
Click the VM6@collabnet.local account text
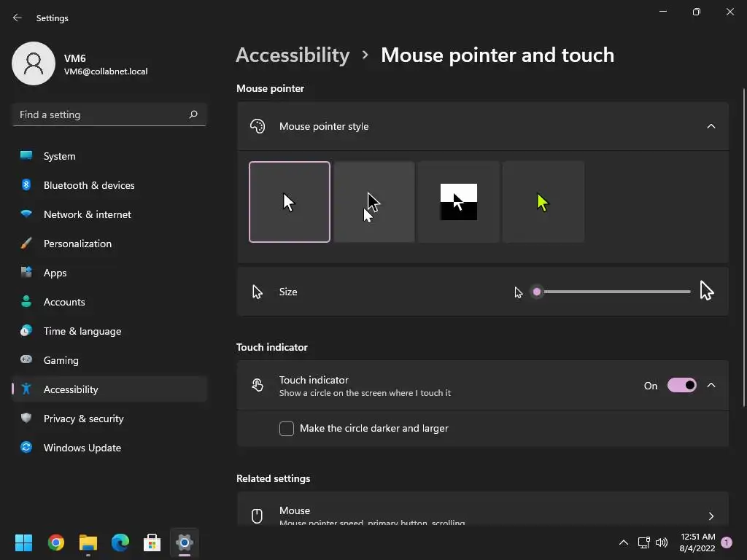pyautogui.click(x=106, y=71)
